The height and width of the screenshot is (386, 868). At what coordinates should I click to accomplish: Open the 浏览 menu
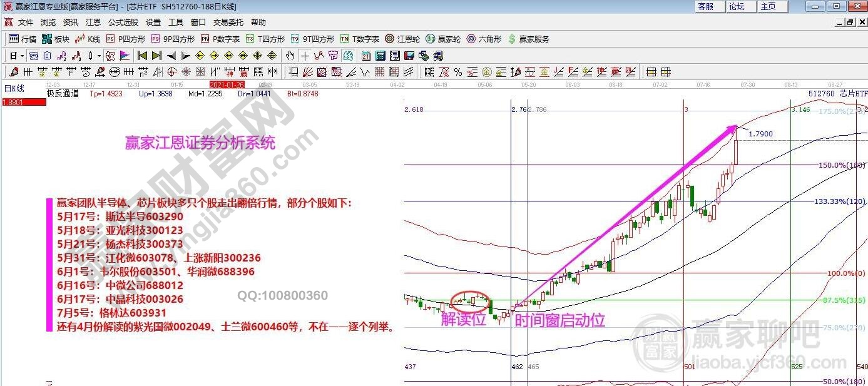point(48,23)
